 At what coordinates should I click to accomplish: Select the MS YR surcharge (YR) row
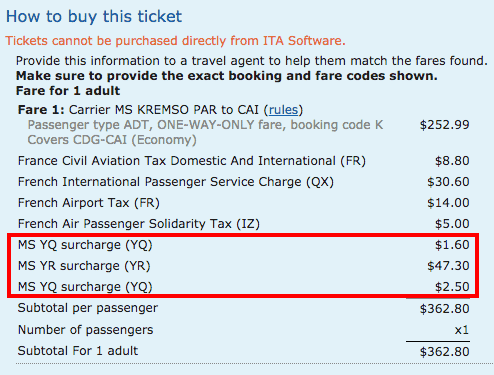(243, 266)
